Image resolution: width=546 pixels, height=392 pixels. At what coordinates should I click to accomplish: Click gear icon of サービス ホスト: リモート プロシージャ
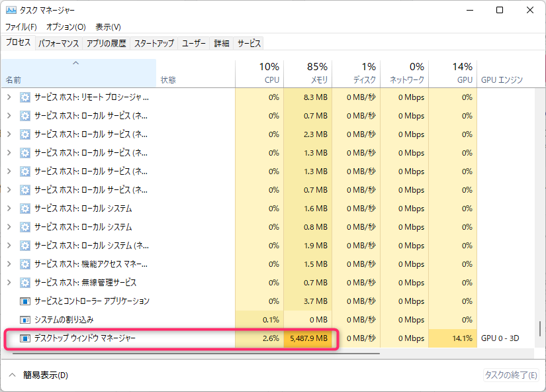tap(24, 97)
